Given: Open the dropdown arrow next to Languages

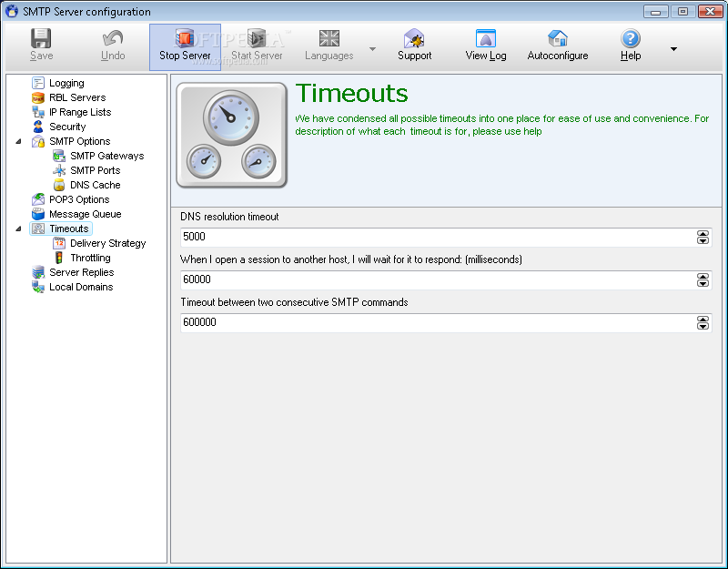Looking at the screenshot, I should [372, 49].
